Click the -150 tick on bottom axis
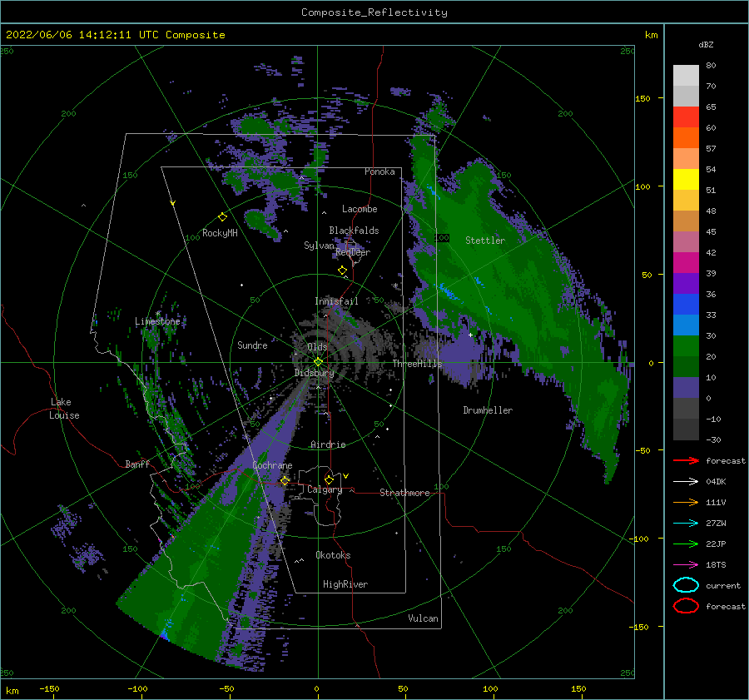Screen dimensions: 749x700 49,688
